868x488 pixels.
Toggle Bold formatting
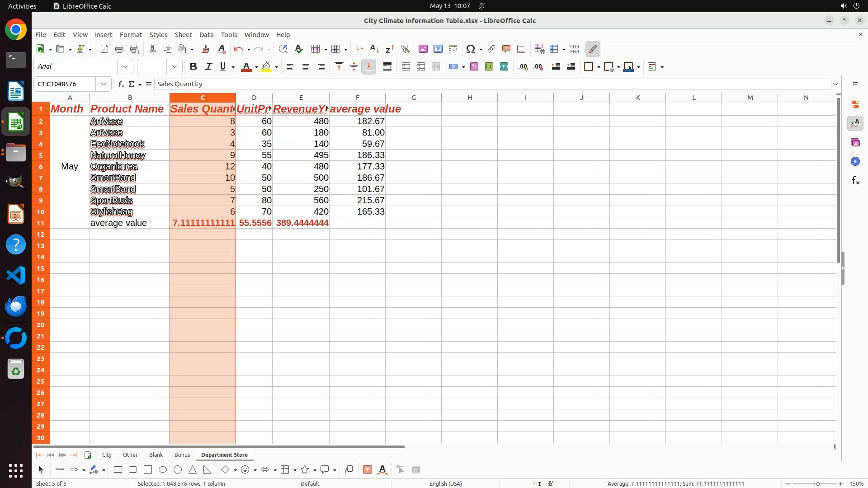193,66
